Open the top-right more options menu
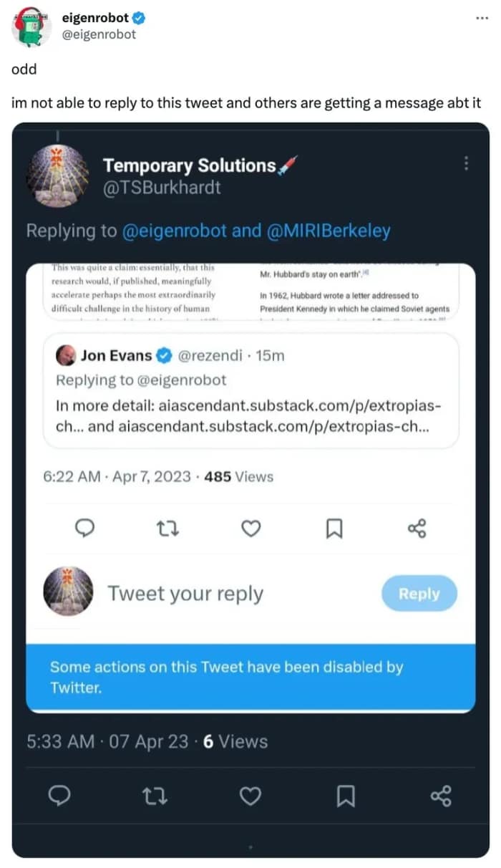The height and width of the screenshot is (868, 501). pyautogui.click(x=482, y=18)
